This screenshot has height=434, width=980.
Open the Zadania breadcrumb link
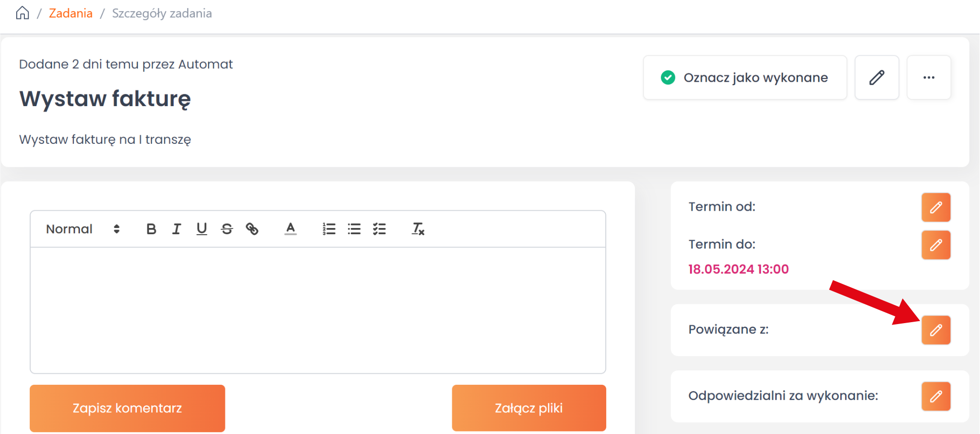tap(71, 13)
